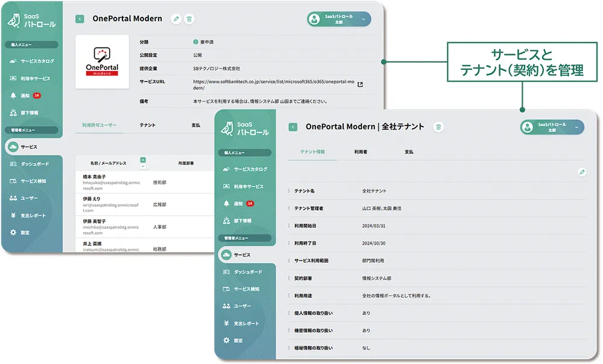603x364 pixels.
Task: Open 部下情報 in tenant window sidebar
Action: [x=238, y=221]
